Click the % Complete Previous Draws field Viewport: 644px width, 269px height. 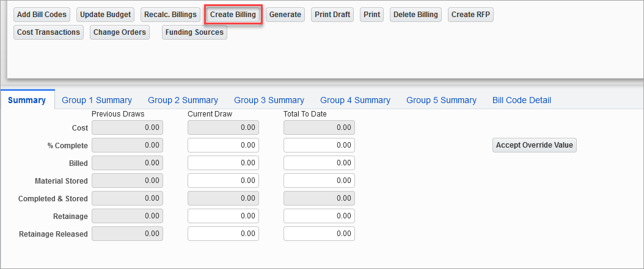[127, 145]
